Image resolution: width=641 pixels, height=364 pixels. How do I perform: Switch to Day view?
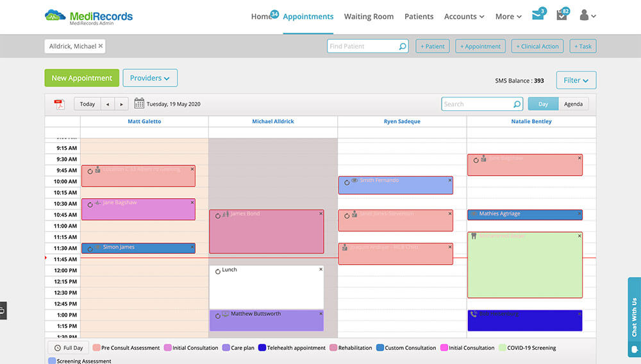(543, 104)
